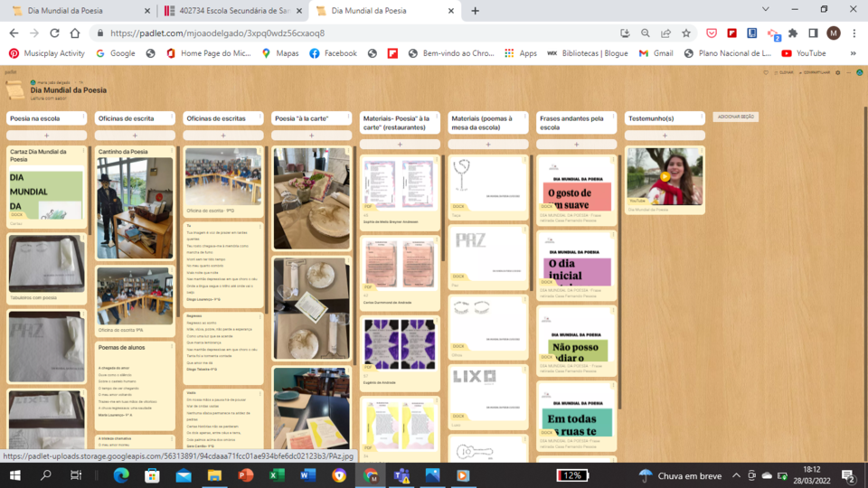Toggle the Chrome side panel
This screenshot has width=868, height=488.
[813, 33]
